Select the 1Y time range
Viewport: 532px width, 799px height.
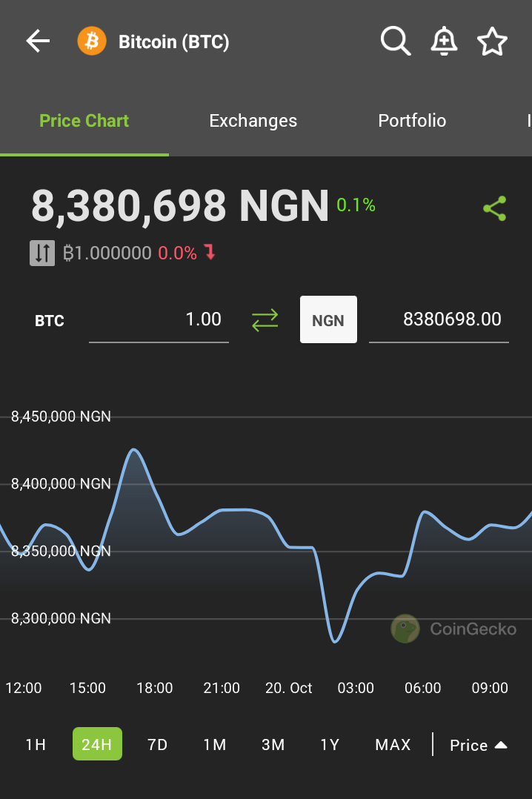pyautogui.click(x=330, y=744)
